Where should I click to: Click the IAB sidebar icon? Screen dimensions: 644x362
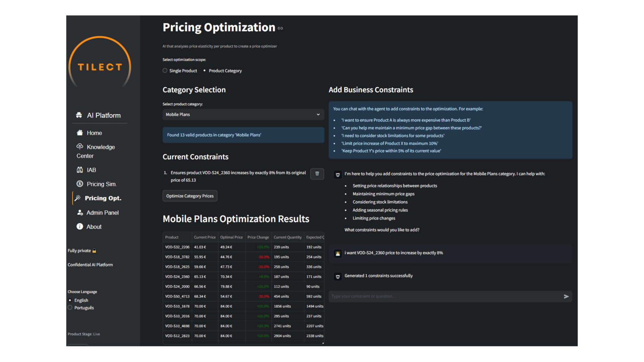click(x=80, y=170)
